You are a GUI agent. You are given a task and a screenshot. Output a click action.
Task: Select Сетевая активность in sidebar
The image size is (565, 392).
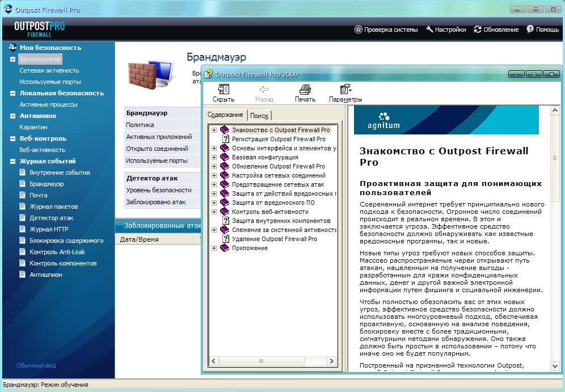(x=49, y=70)
